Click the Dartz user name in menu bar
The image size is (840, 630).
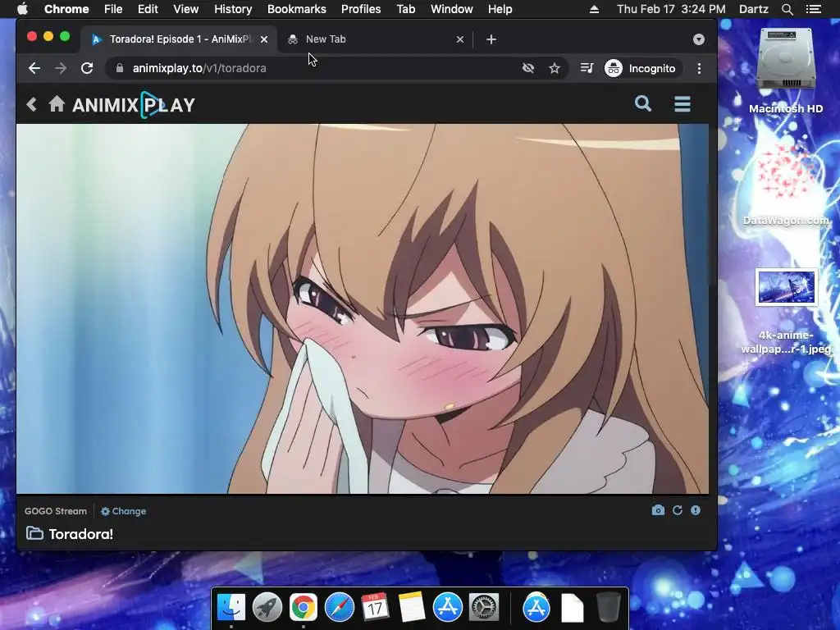(754, 9)
